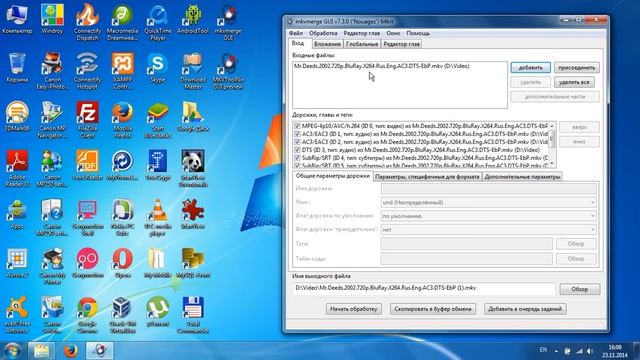
Task: Click Обзор next to the output file name
Action: (580, 289)
